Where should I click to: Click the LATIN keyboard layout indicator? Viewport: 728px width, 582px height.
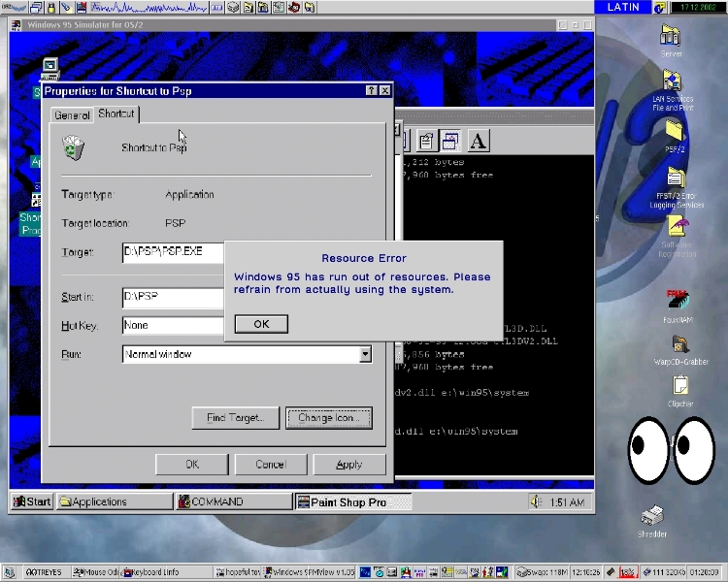coord(623,7)
